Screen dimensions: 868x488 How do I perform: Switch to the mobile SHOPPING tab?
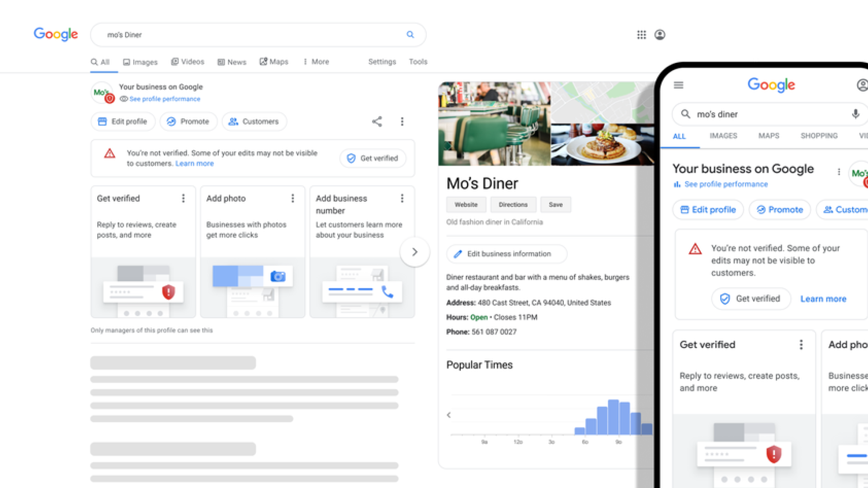pos(819,136)
